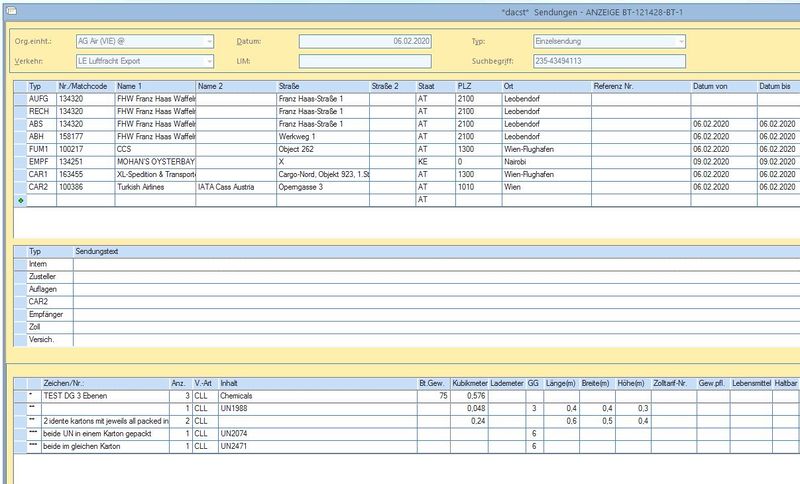The height and width of the screenshot is (484, 800).
Task: Click the Empfänger Sendungstext cell
Action: tap(437, 314)
